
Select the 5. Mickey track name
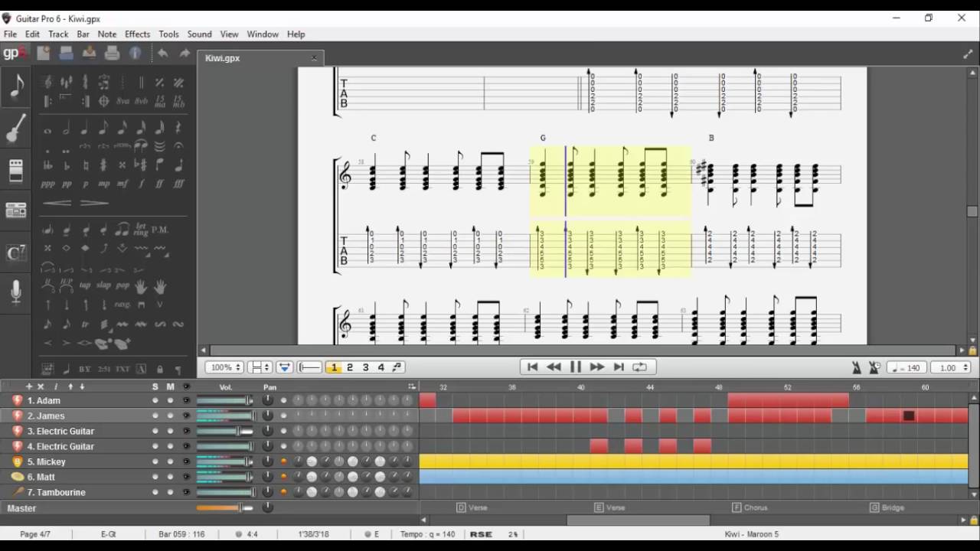[47, 461]
